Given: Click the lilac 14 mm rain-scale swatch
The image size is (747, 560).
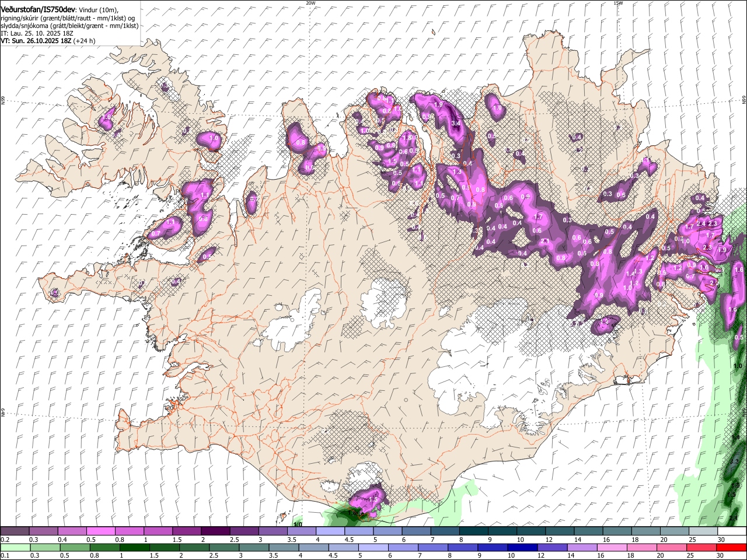Looking at the screenshot, I should [581, 547].
